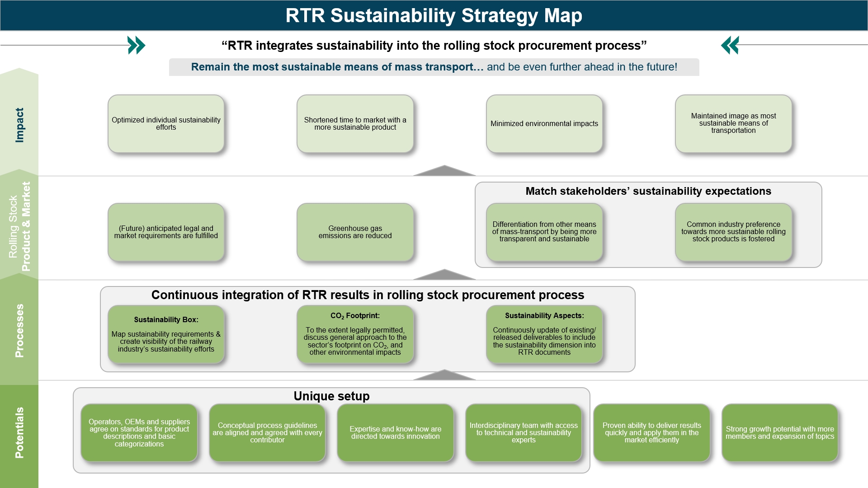Click the Strong growth potential box

(780, 433)
